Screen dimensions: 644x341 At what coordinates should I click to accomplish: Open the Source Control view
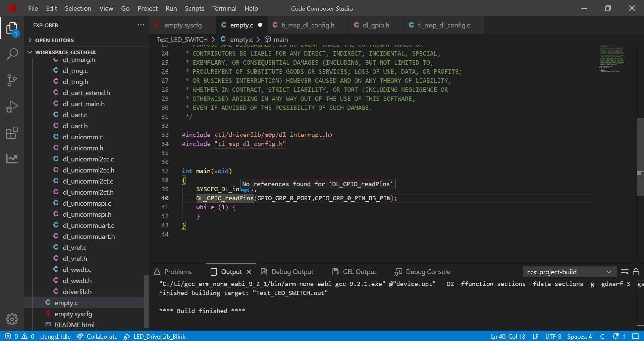point(12,80)
